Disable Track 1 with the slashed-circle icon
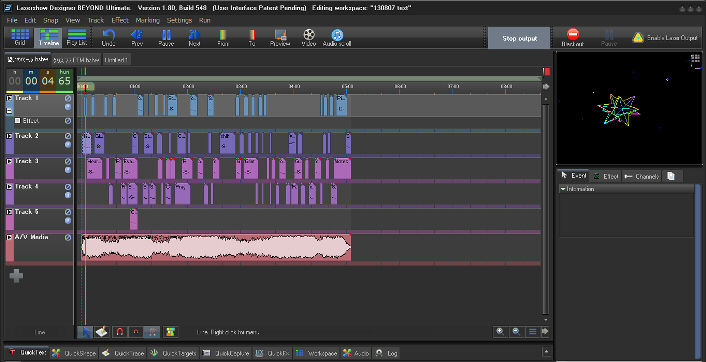The height and width of the screenshot is (362, 706). coord(68,98)
